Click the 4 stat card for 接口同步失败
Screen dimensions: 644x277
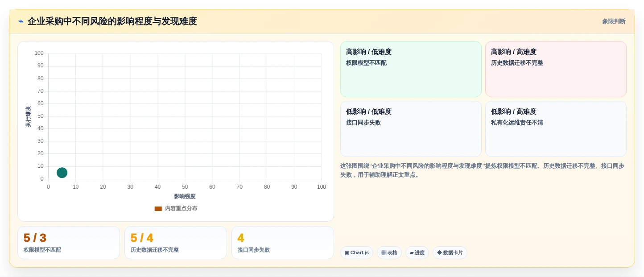pyautogui.click(x=283, y=243)
